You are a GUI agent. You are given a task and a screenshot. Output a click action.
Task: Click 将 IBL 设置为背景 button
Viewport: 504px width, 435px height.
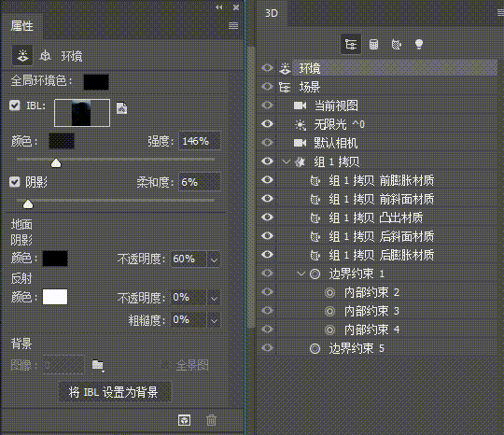coord(115,392)
